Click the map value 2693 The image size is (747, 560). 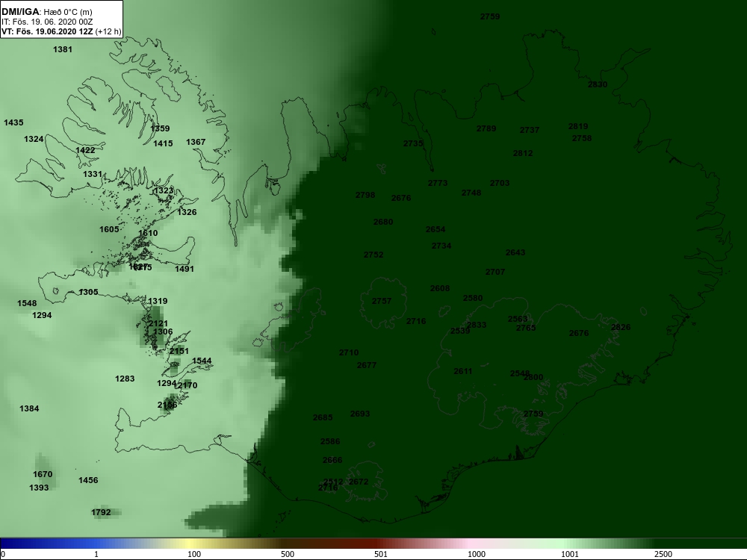[x=360, y=414]
